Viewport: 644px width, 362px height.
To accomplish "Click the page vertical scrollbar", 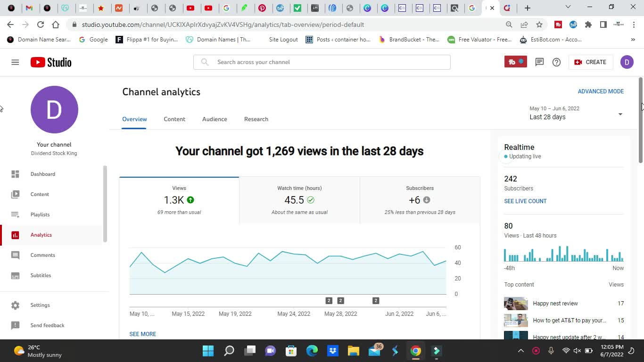I will pyautogui.click(x=641, y=120).
